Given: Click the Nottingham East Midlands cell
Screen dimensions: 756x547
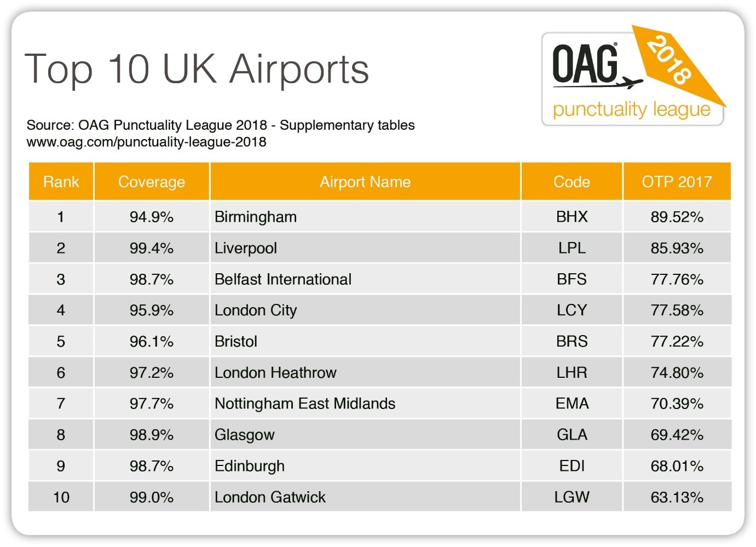Looking at the screenshot, I should (305, 404).
